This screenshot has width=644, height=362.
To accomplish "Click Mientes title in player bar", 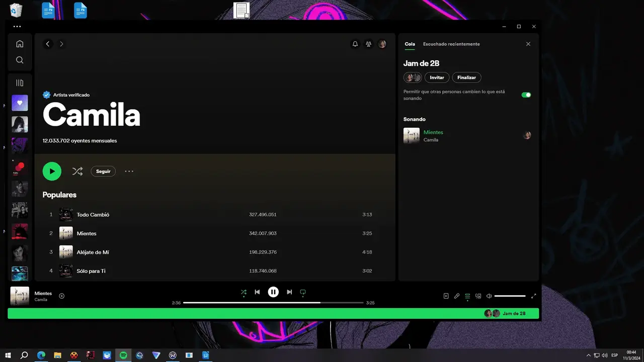I will tap(43, 293).
